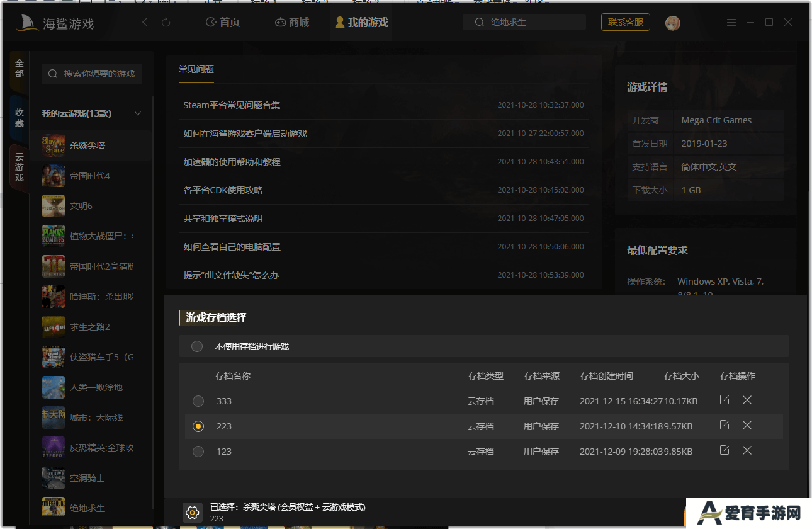Screen dimensions: 812x529
Task: Click the 联系客服 button
Action: click(626, 22)
